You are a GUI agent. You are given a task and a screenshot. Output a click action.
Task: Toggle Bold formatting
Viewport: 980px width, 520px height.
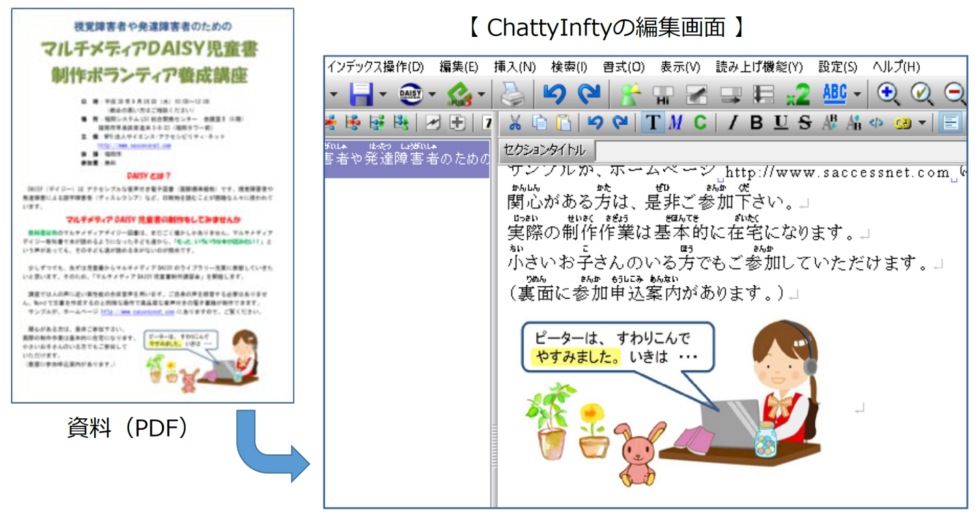[757, 123]
